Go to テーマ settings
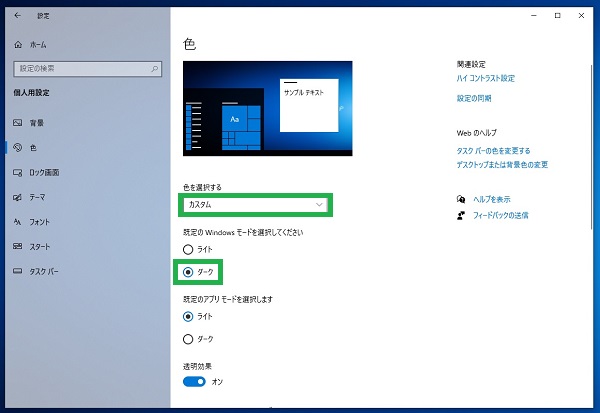 pos(38,198)
